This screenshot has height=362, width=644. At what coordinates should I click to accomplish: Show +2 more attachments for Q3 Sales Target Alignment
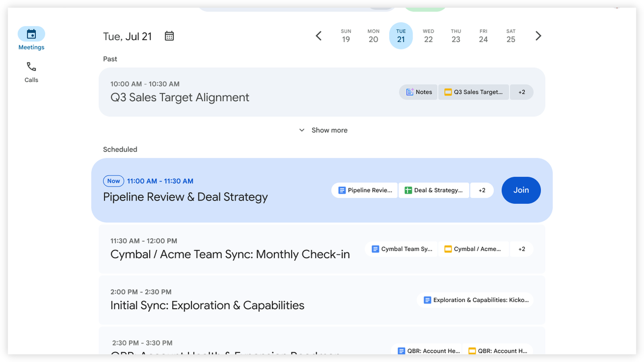point(522,92)
